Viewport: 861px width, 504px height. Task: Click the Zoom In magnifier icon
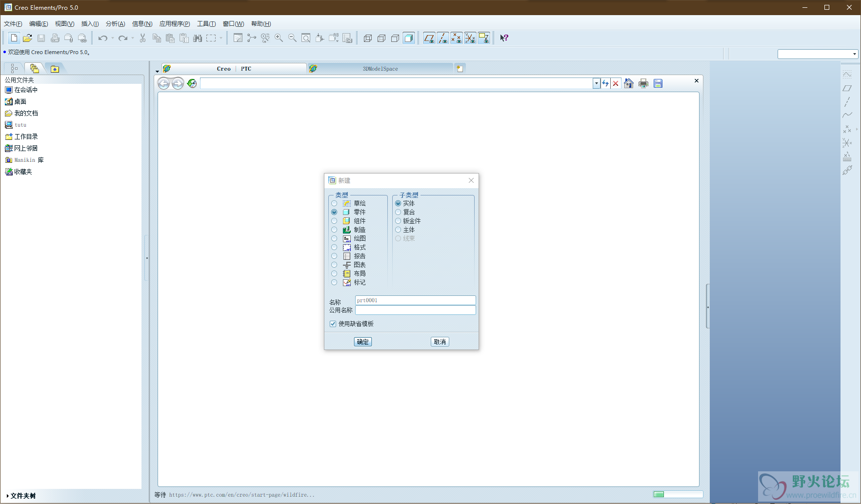279,38
